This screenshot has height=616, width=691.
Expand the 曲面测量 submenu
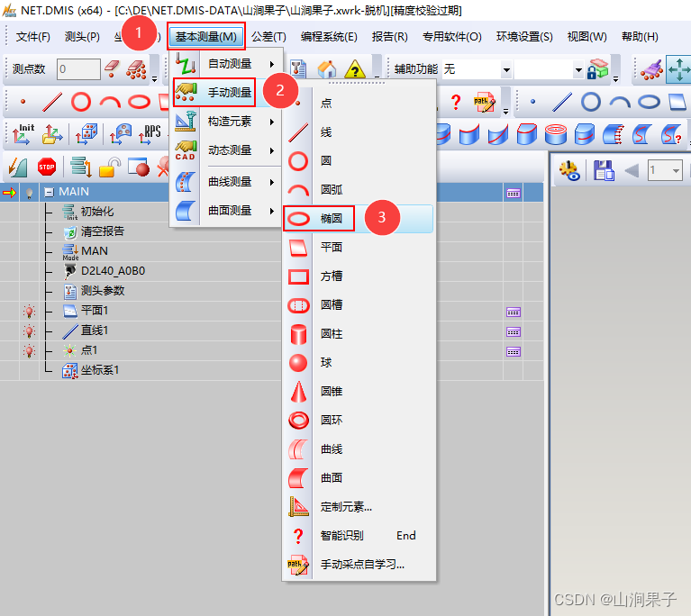[229, 211]
